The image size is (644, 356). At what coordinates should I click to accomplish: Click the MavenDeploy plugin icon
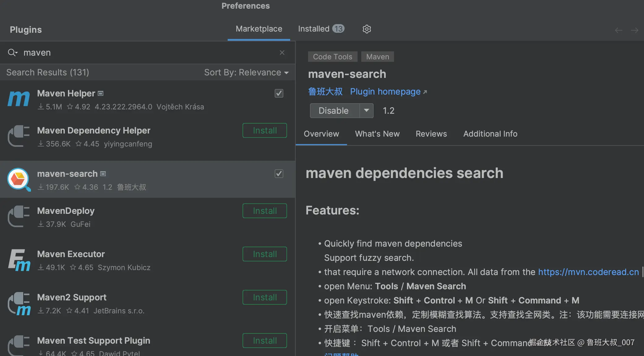18,216
